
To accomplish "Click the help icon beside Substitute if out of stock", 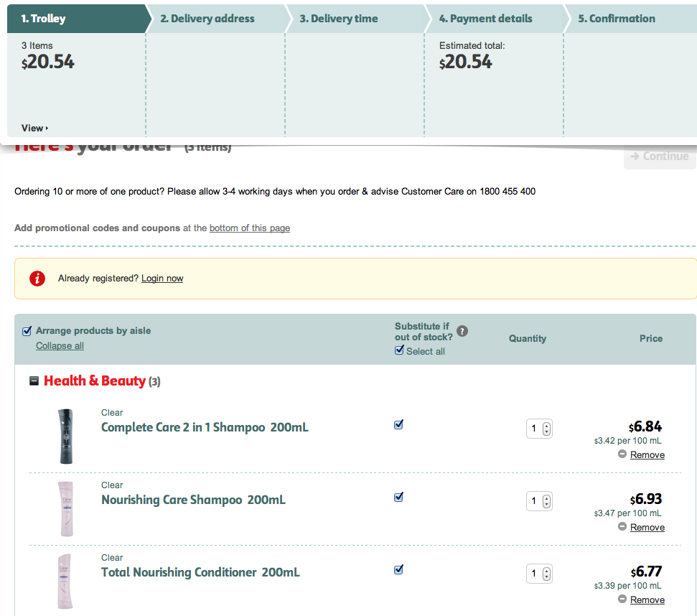I will point(462,331).
